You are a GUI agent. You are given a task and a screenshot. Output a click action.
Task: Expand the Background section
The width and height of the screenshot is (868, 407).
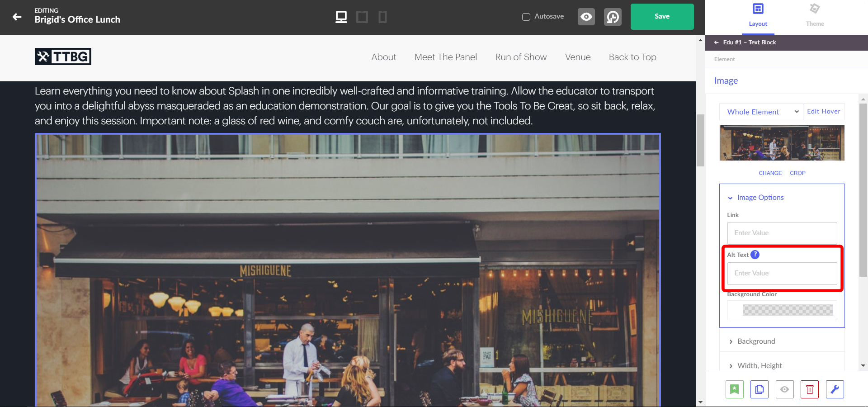(782, 341)
